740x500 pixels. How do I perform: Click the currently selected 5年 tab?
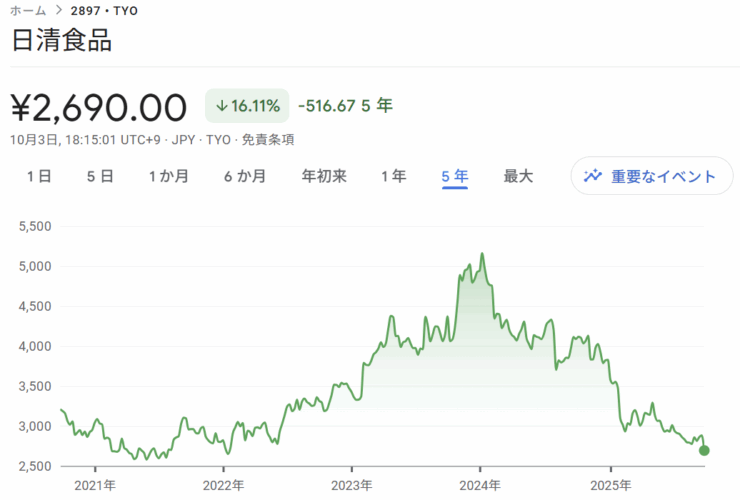pos(455,176)
